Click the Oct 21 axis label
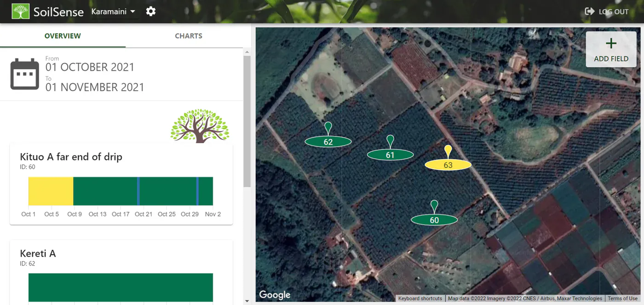The height and width of the screenshot is (305, 644). pos(144,214)
